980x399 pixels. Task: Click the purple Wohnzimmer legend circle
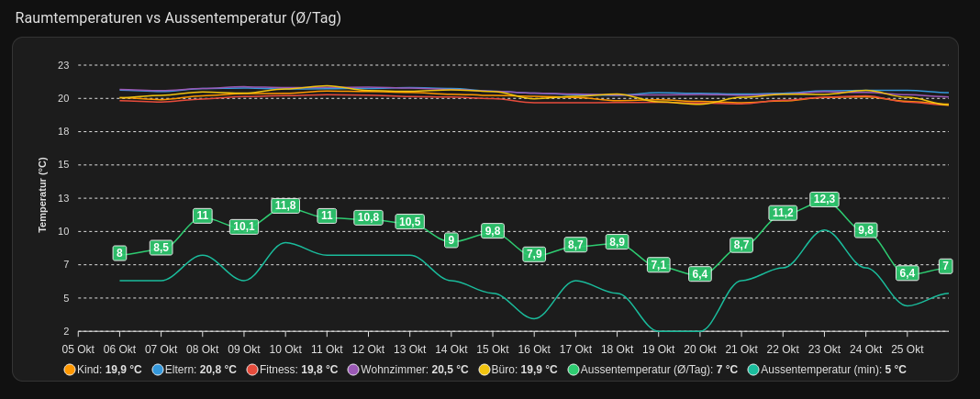tap(353, 370)
